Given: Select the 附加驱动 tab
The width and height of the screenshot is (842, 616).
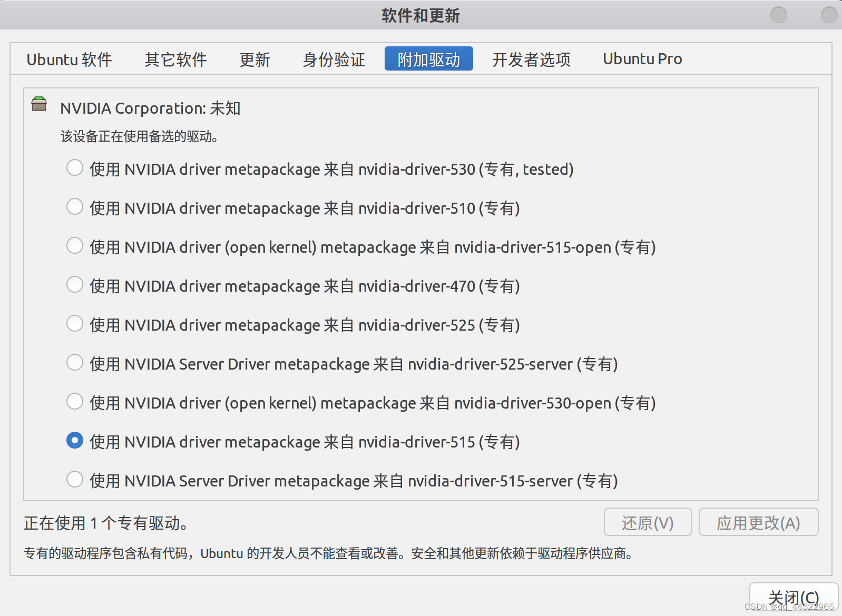Looking at the screenshot, I should [429, 58].
